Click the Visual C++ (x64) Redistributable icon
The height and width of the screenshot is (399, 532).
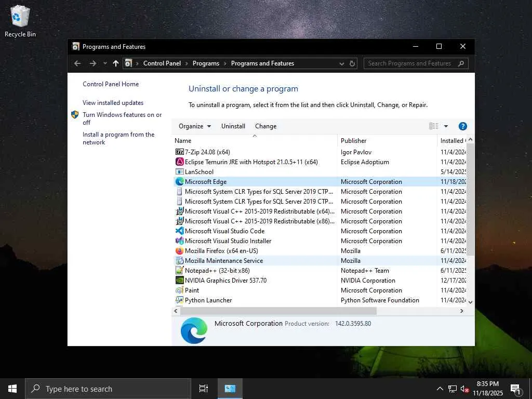click(179, 211)
